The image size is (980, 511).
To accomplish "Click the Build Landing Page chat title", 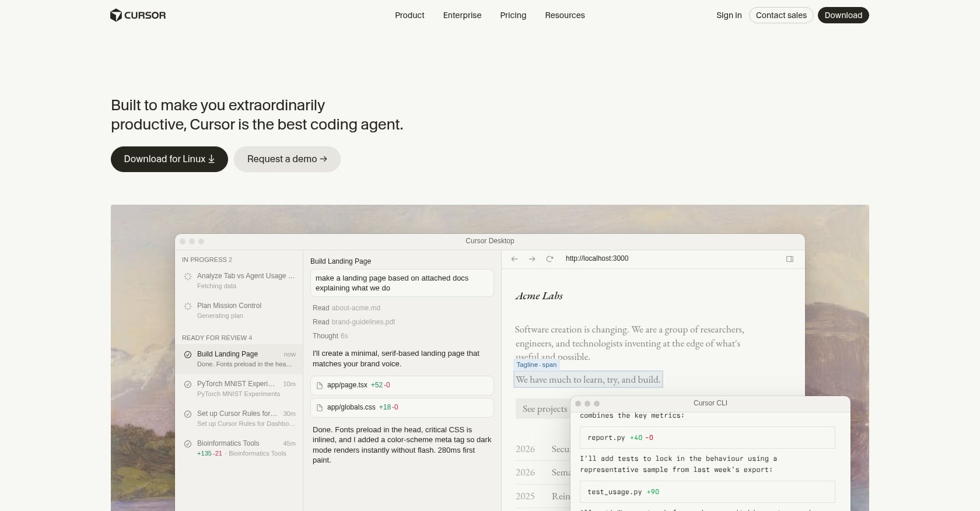I will 341,261.
